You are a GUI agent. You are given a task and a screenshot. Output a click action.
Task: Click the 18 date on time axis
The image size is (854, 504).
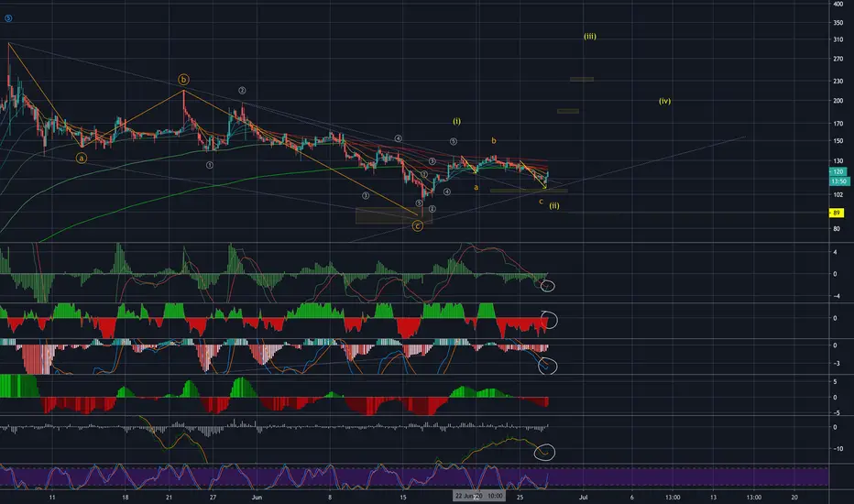[126, 497]
